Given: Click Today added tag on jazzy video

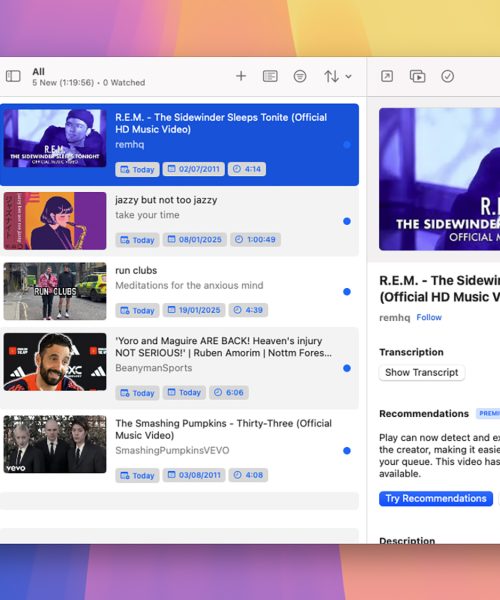Looking at the screenshot, I should coord(137,240).
